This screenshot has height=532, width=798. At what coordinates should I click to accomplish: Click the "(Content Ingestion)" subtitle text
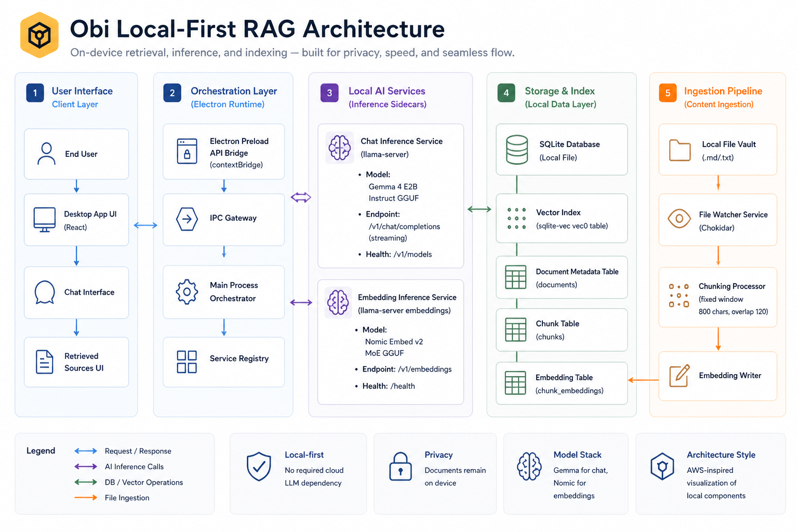coord(719,104)
